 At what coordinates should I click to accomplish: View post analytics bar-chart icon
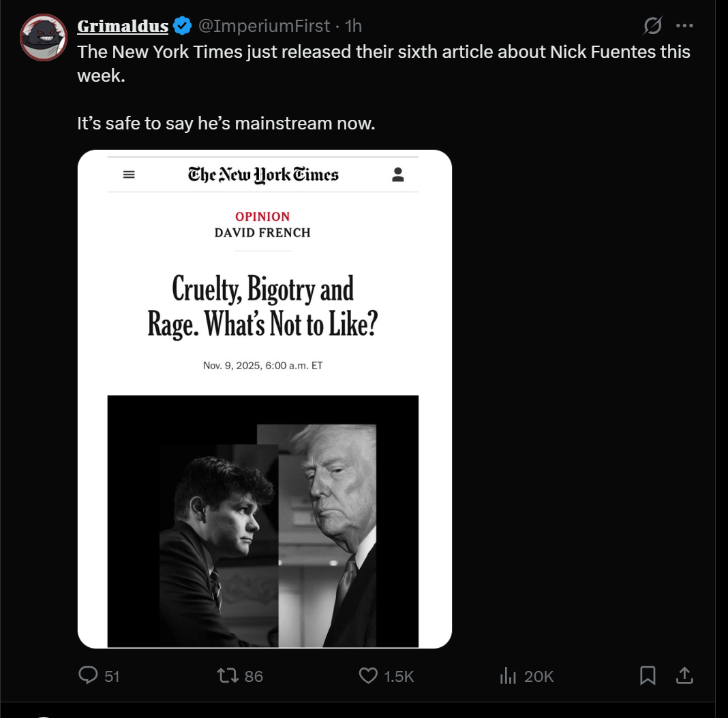tap(508, 675)
